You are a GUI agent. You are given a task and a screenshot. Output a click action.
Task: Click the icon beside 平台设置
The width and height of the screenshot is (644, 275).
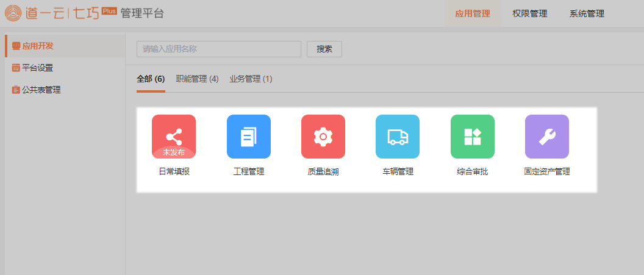click(16, 68)
